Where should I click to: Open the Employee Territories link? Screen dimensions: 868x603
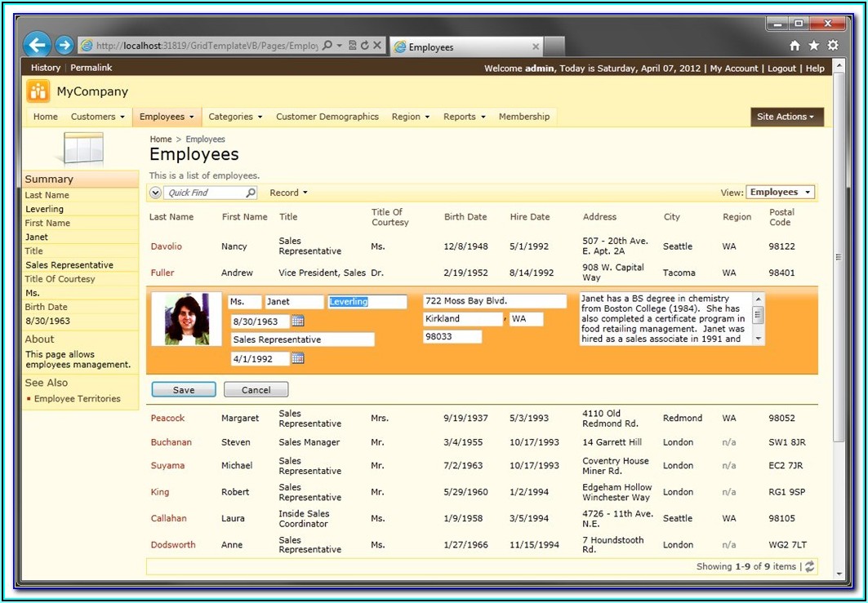point(77,399)
